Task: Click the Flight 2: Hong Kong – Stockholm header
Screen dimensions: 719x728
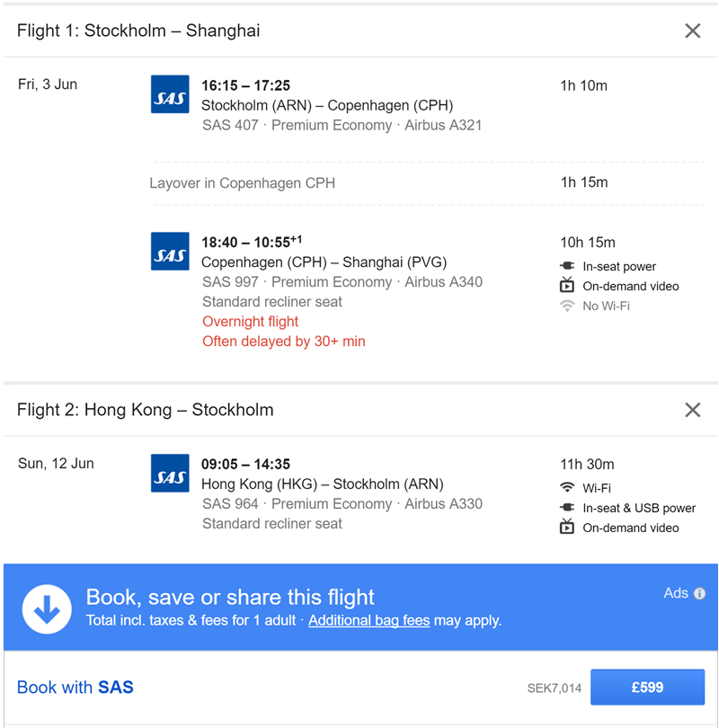Action: click(146, 410)
